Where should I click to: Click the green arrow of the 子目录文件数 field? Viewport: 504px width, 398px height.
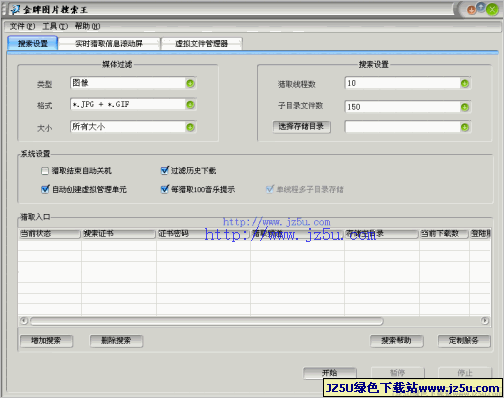tap(465, 107)
